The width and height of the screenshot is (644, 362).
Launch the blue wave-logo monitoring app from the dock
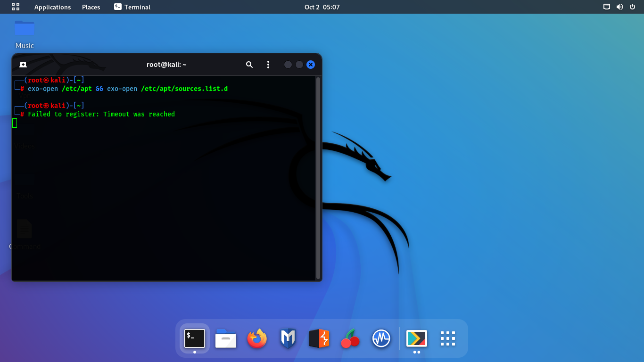pyautogui.click(x=381, y=338)
